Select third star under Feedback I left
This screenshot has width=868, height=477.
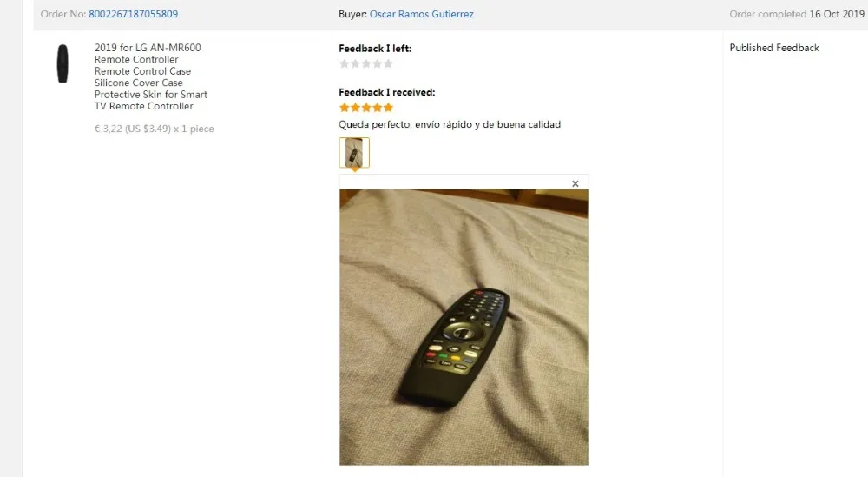[x=366, y=63]
